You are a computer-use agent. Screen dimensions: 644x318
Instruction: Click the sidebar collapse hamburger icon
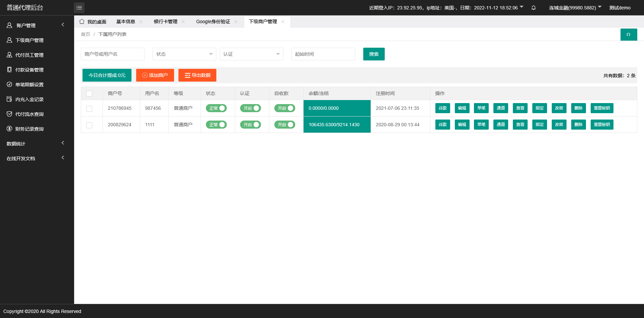click(x=79, y=8)
